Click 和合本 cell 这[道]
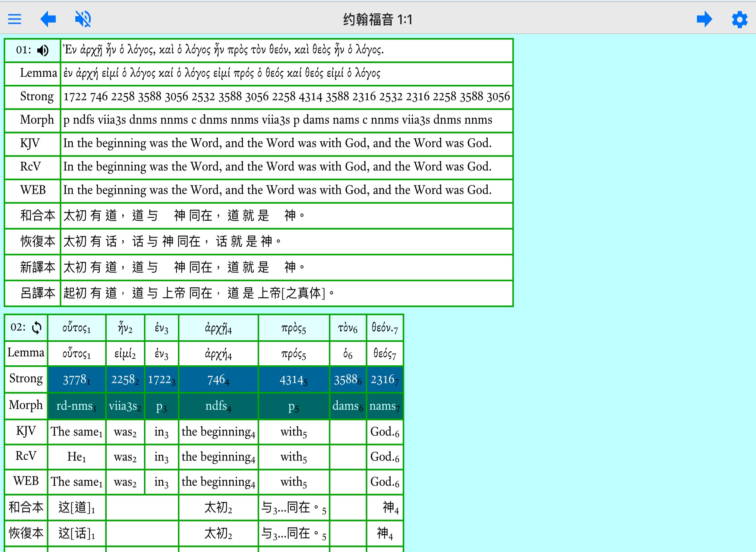756x552 pixels. pyautogui.click(x=77, y=508)
